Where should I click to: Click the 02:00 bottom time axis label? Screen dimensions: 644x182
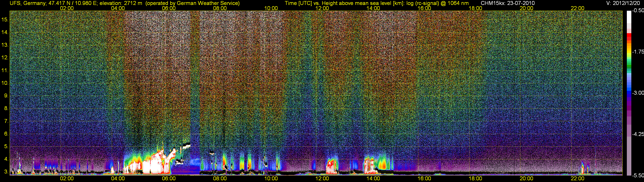67,179
